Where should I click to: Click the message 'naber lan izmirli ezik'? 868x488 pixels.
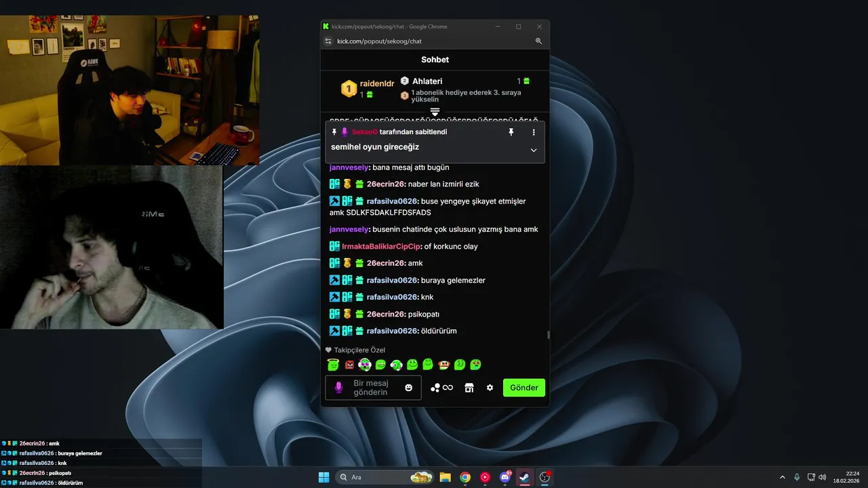coord(443,184)
